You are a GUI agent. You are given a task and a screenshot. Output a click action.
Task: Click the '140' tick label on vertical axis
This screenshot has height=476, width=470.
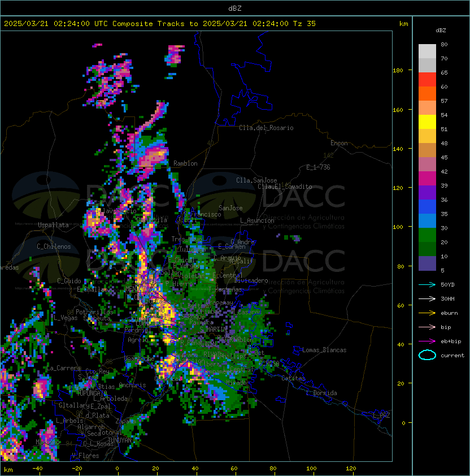398,149
